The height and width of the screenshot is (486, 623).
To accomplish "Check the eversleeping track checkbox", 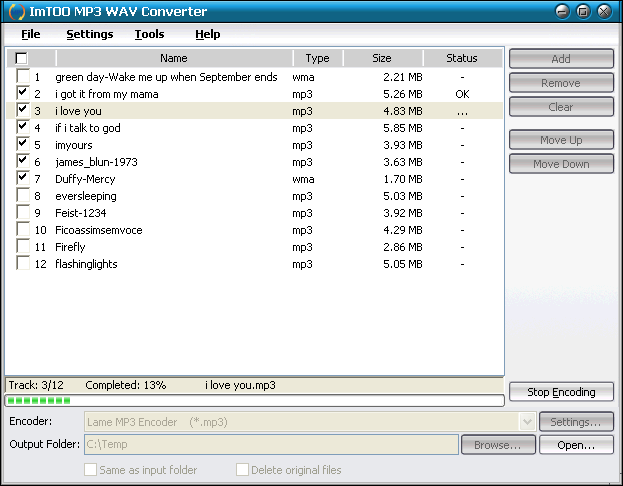I will click(23, 195).
